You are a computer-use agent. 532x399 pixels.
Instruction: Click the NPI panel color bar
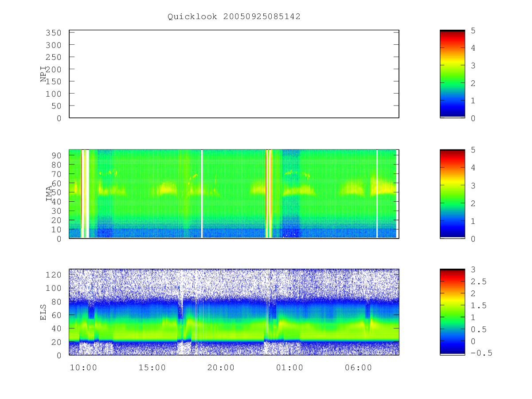click(x=452, y=74)
